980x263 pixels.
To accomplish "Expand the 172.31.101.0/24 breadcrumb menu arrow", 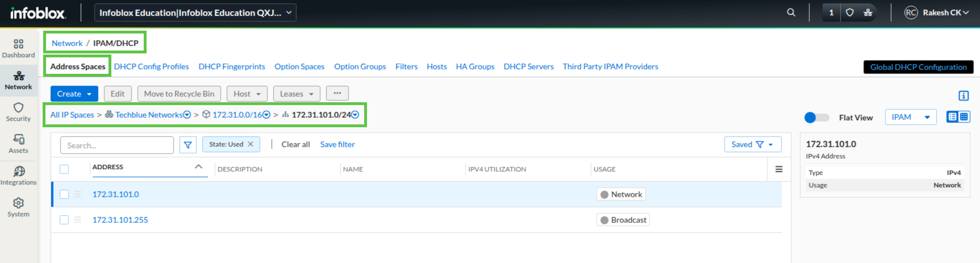I will (355, 114).
